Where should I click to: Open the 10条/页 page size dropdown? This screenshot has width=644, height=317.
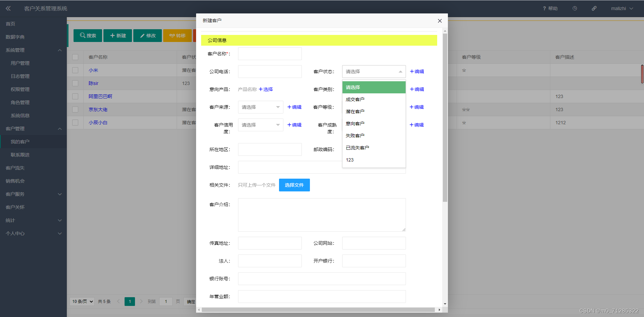click(x=82, y=301)
